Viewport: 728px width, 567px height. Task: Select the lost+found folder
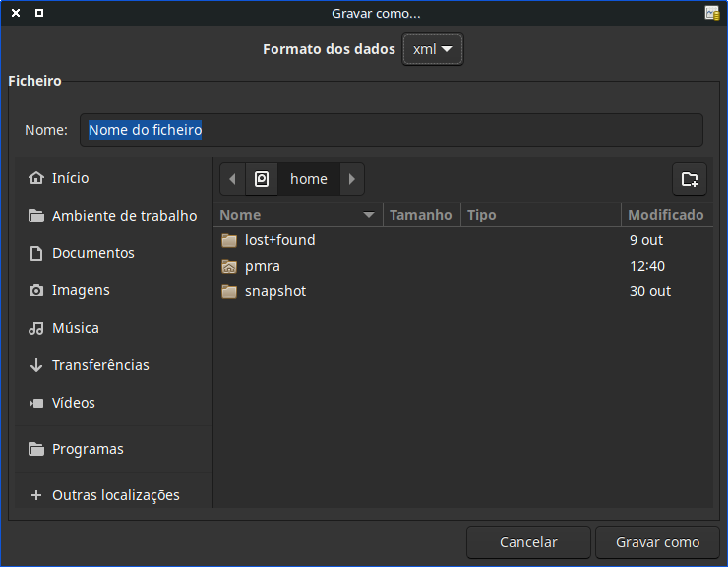click(x=463, y=240)
